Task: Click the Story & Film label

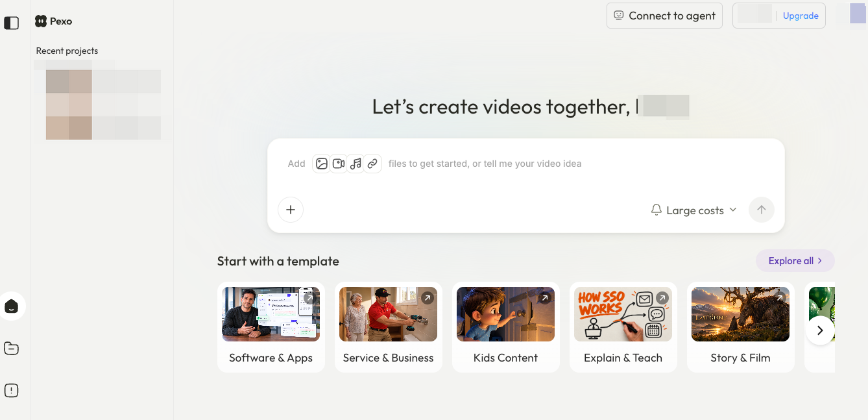Action: pyautogui.click(x=740, y=358)
